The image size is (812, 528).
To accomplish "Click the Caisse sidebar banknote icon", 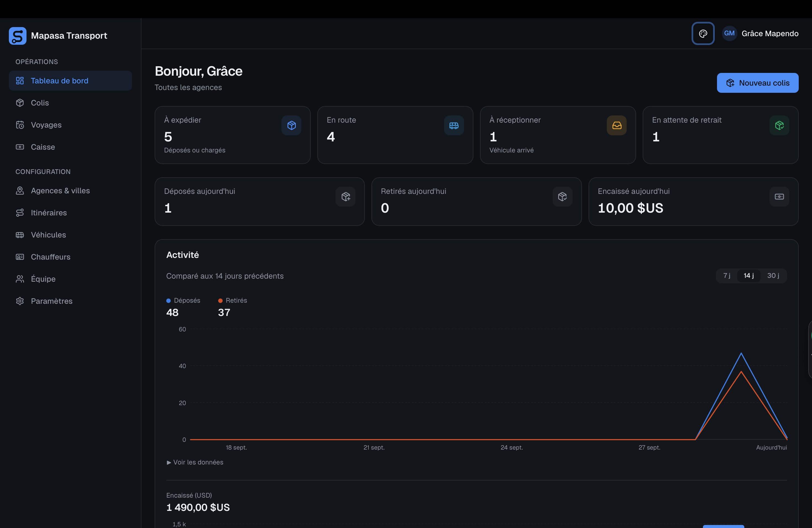I will pyautogui.click(x=20, y=147).
